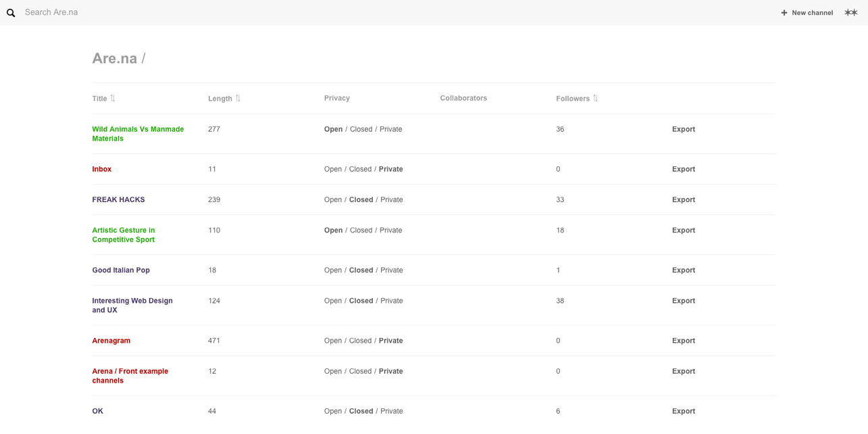Open Wild Animals Vs Manmade Materials channel

coord(138,134)
